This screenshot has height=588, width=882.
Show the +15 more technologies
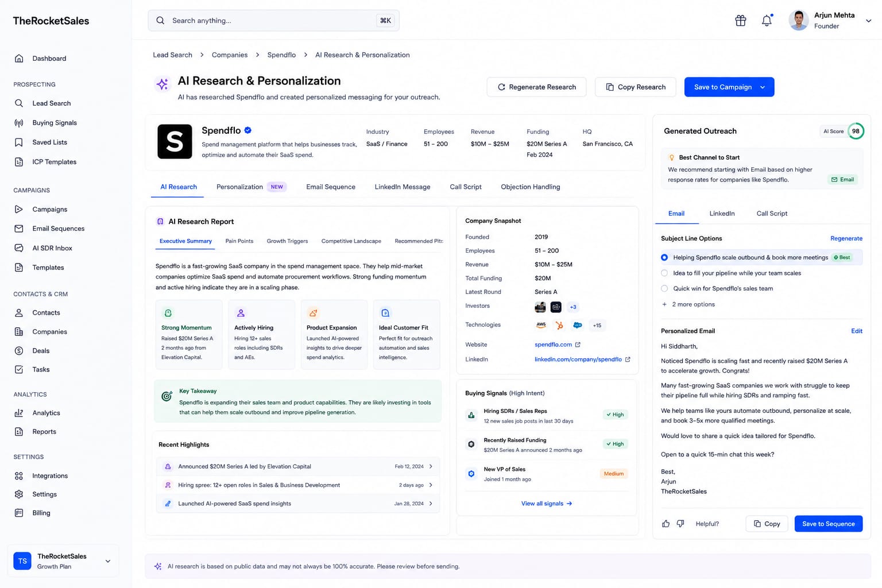click(597, 326)
